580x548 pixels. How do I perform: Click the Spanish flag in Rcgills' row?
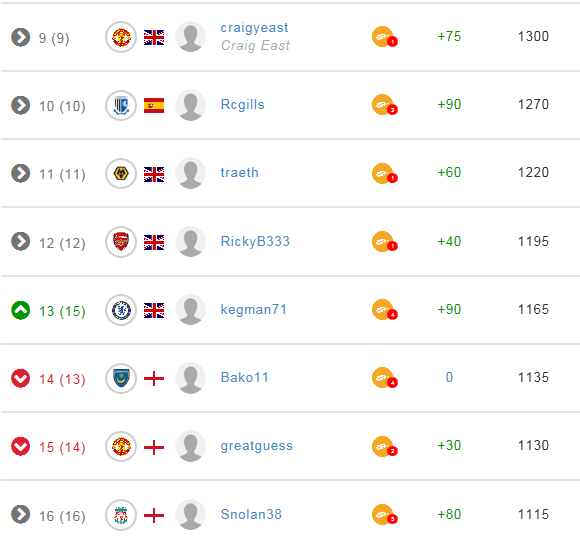154,105
